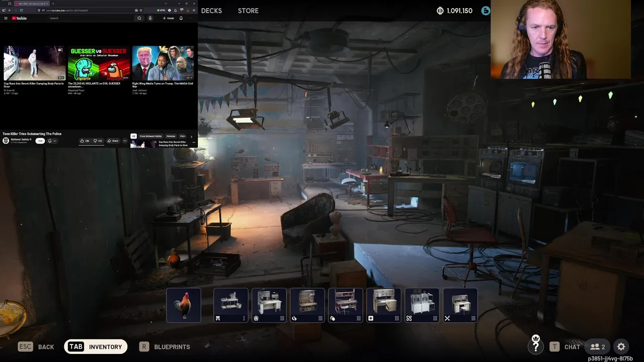Viewport: 644px width, 362px height.
Task: Like the video (18K)
Action: (85, 141)
